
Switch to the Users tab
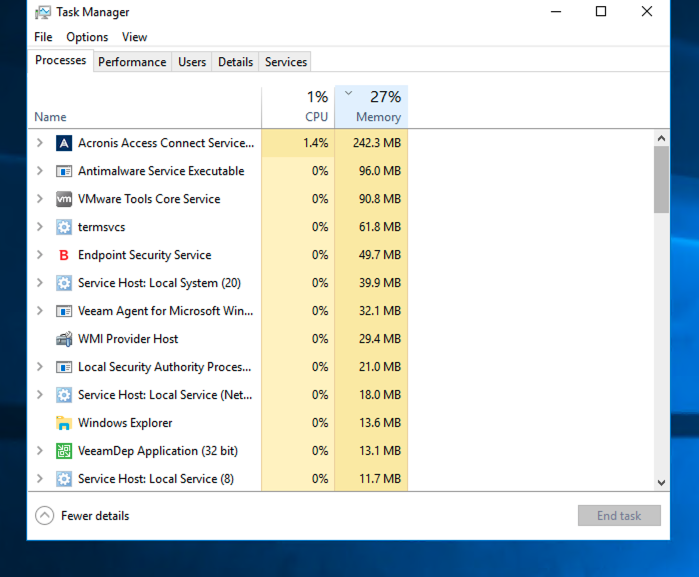pos(192,62)
